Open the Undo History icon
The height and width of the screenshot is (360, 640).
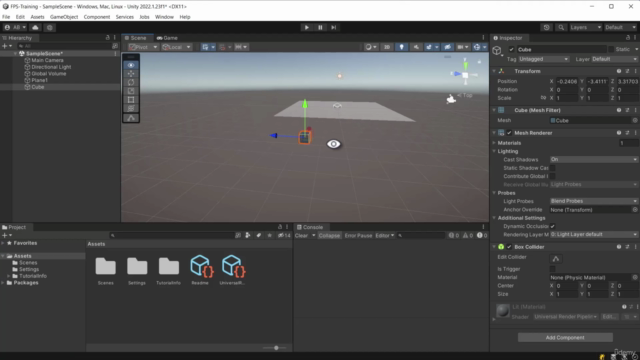547,27
